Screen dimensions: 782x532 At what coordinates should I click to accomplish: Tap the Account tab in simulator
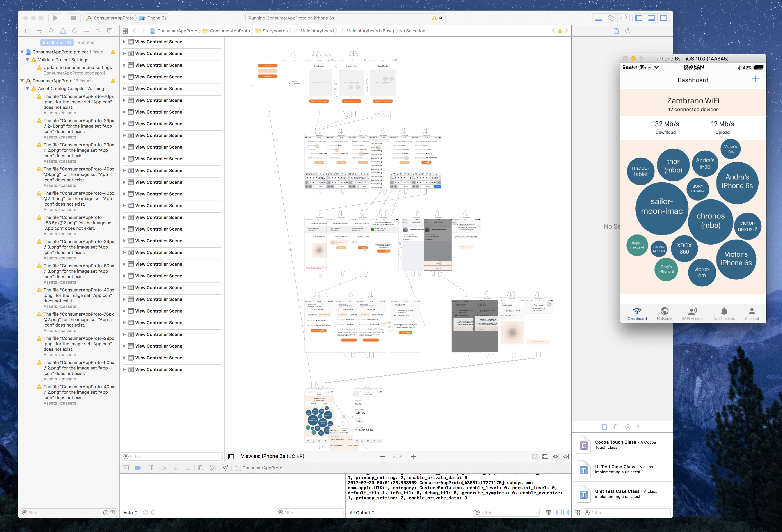point(752,314)
